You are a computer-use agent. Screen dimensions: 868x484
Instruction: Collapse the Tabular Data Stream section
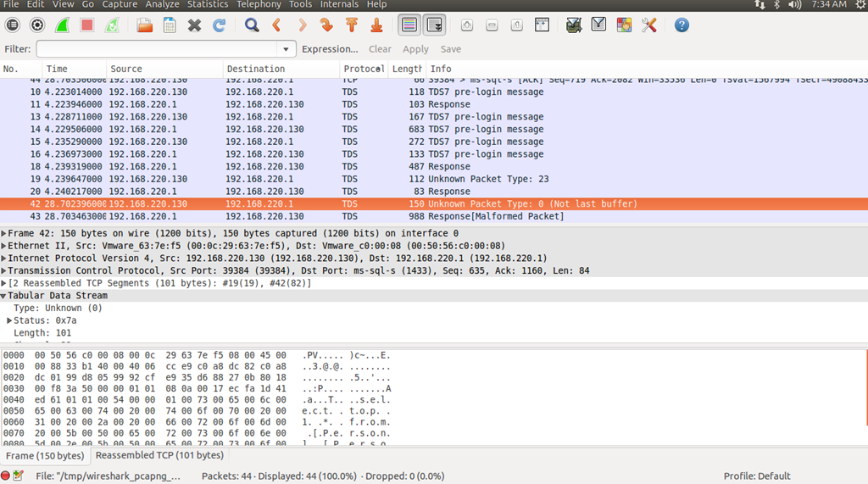pos(4,296)
